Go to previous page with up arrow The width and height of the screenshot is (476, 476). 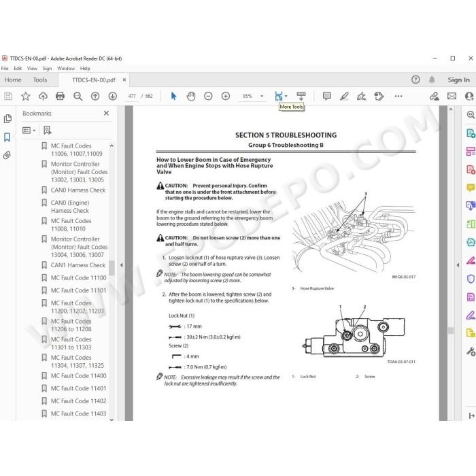95,97
